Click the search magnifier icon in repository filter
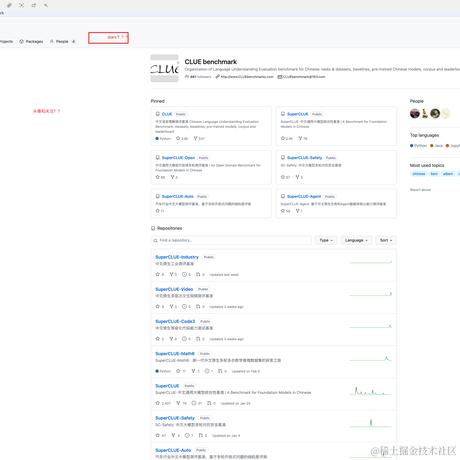The width and height of the screenshot is (460, 460). [155, 240]
